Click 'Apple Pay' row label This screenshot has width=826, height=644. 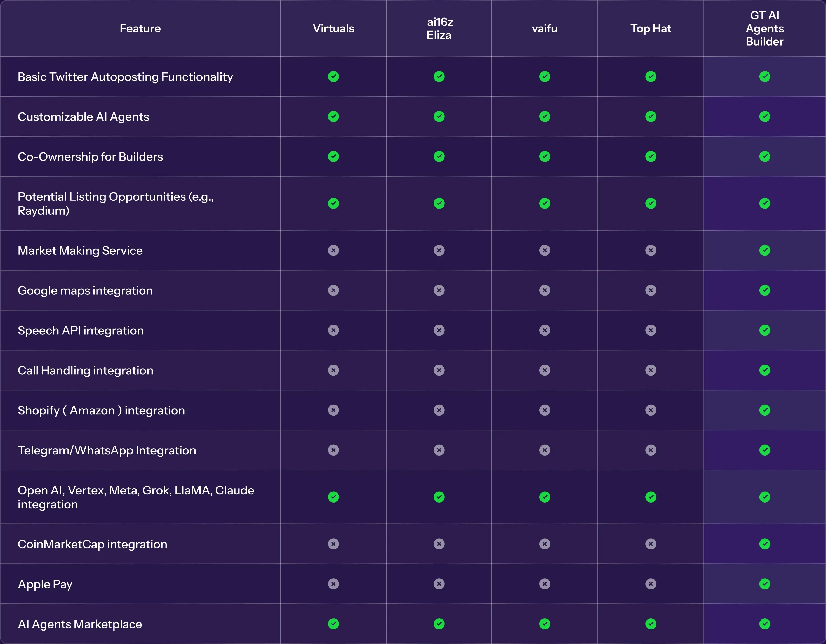45,584
